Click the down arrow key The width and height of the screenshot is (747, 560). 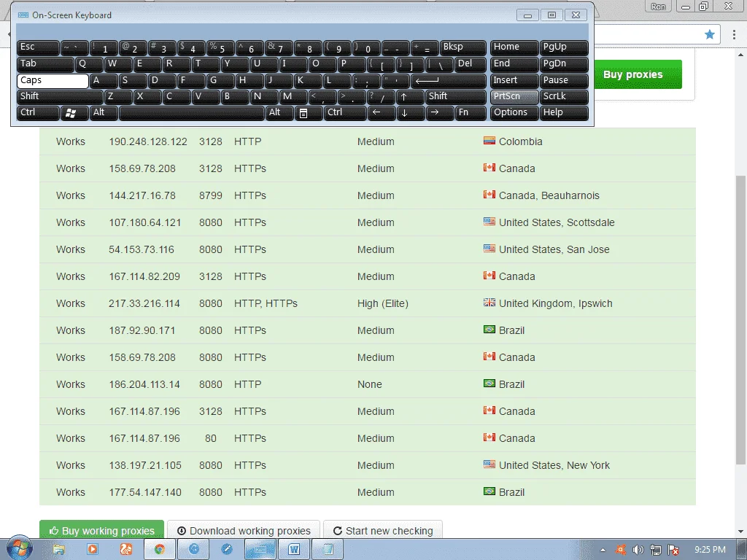point(411,113)
